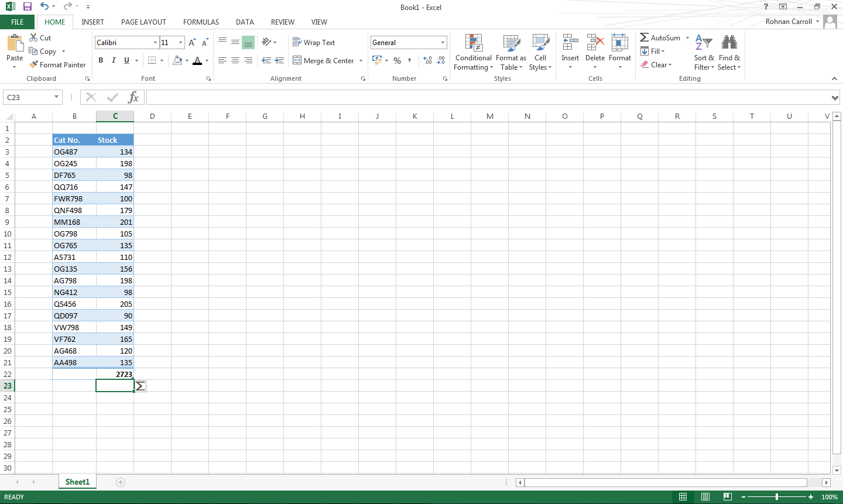Toggle Wrap Text on

pyautogui.click(x=314, y=42)
